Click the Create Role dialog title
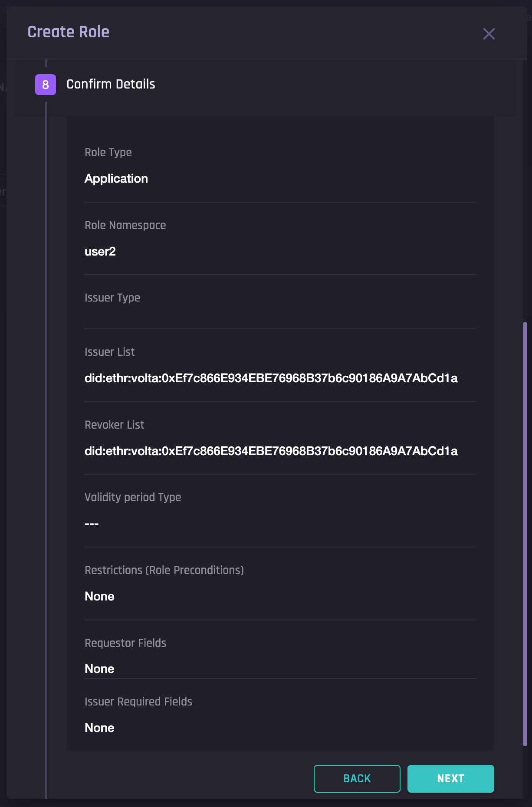This screenshot has height=807, width=532. click(x=69, y=32)
